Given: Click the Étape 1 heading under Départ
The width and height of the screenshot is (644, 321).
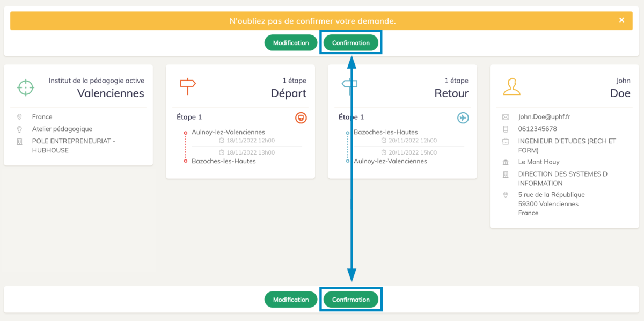Looking at the screenshot, I should tap(189, 117).
